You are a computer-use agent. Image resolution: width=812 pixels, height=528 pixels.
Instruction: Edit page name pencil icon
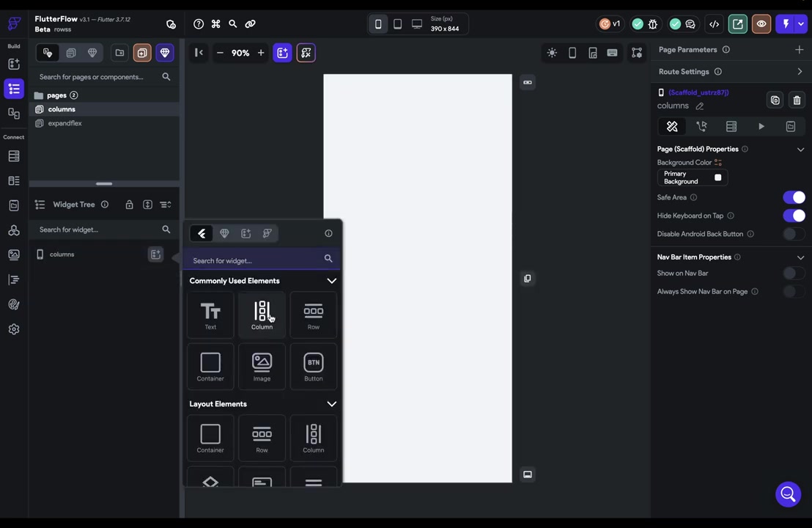tap(700, 106)
